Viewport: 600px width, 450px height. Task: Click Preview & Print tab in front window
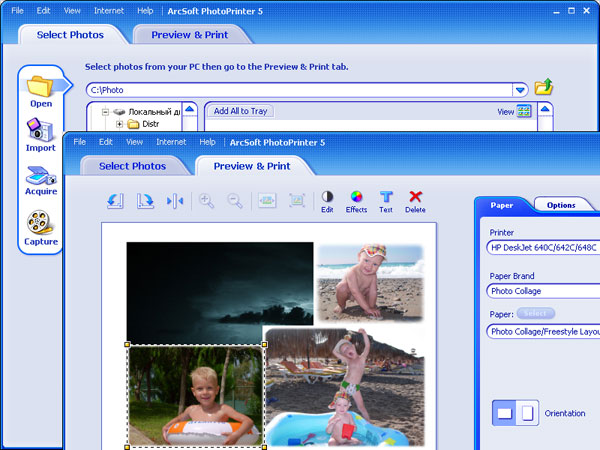click(x=252, y=166)
